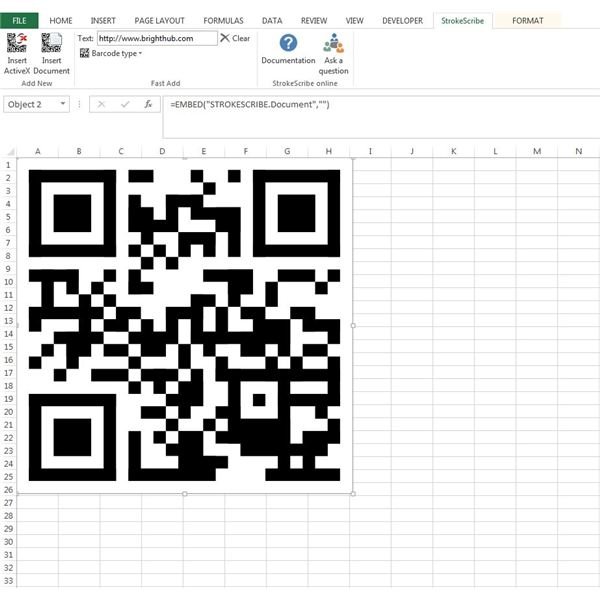Open the DEVELOPER ribbon tab
600x592 pixels.
coord(403,21)
